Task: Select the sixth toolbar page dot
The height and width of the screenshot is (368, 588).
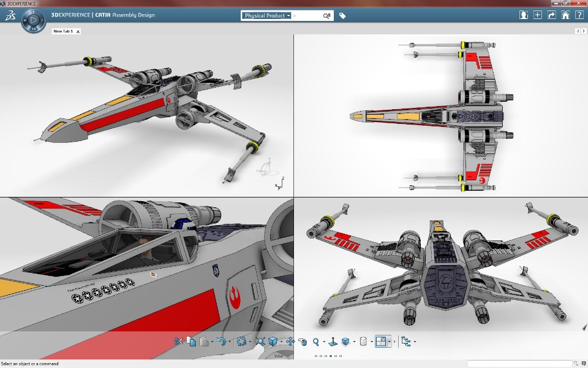Action: (341, 356)
